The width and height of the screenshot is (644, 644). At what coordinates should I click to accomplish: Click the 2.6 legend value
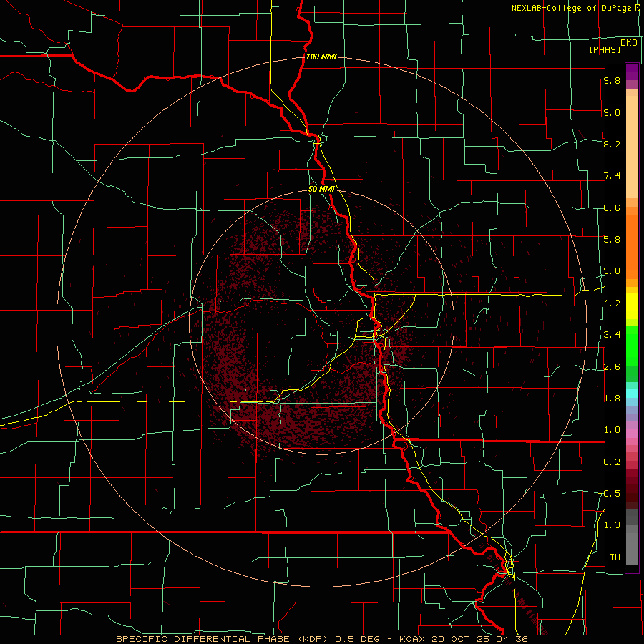pos(612,367)
